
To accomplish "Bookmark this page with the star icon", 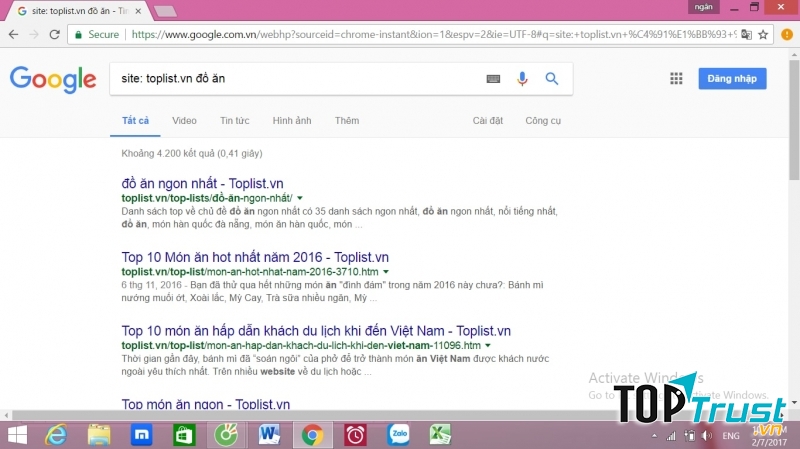I will coord(762,33).
